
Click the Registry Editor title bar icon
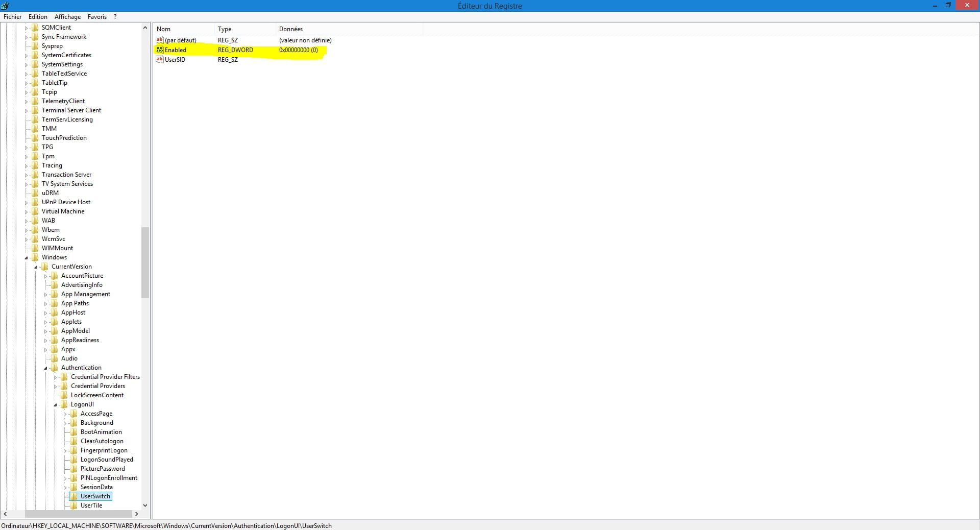tap(5, 6)
